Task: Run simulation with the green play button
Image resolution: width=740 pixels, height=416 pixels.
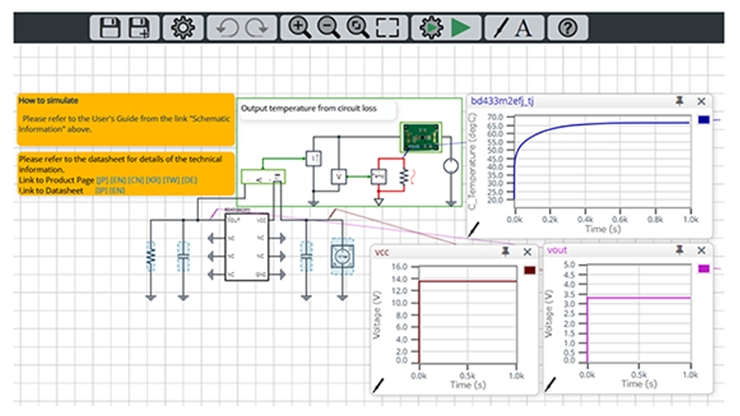Action: [x=460, y=27]
